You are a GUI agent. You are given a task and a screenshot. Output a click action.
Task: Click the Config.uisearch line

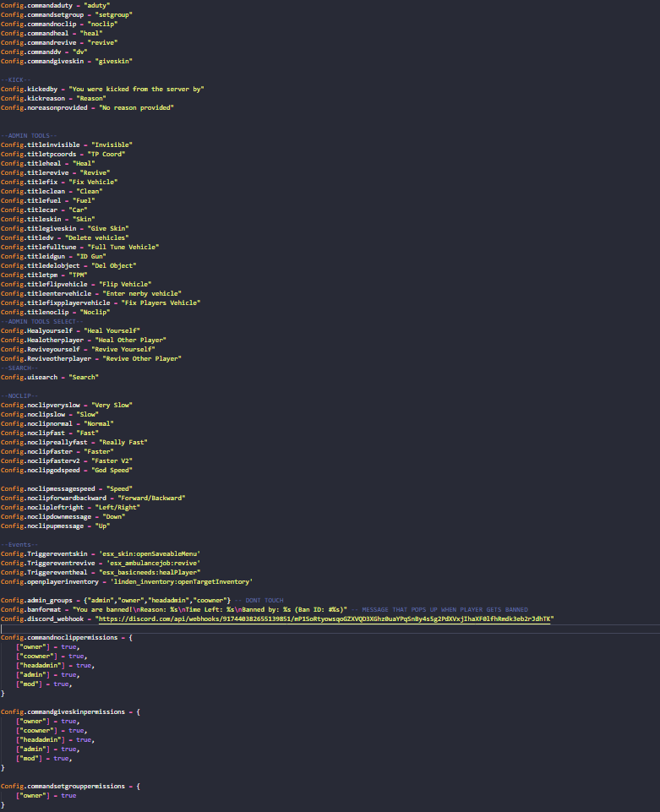pos(50,378)
